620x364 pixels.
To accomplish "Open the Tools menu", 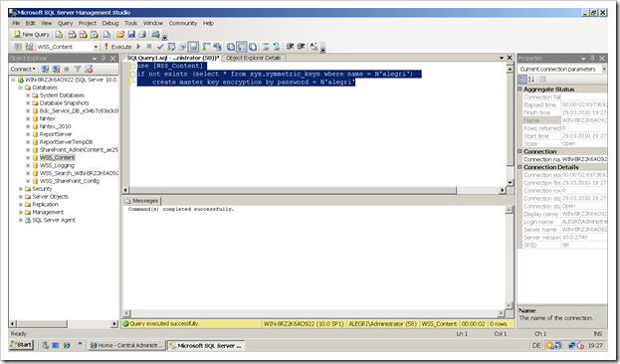I will pyautogui.click(x=131, y=23).
